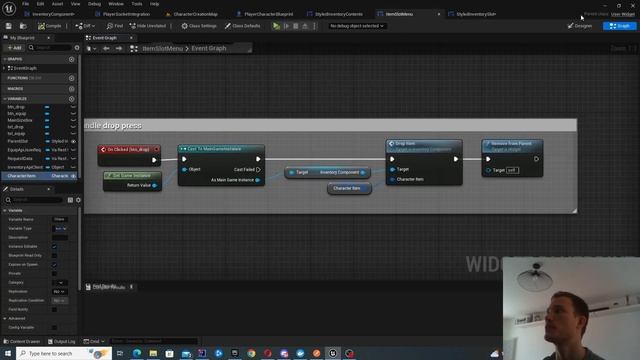Open Content Drawer
The width and height of the screenshot is (640, 360).
[22, 341]
